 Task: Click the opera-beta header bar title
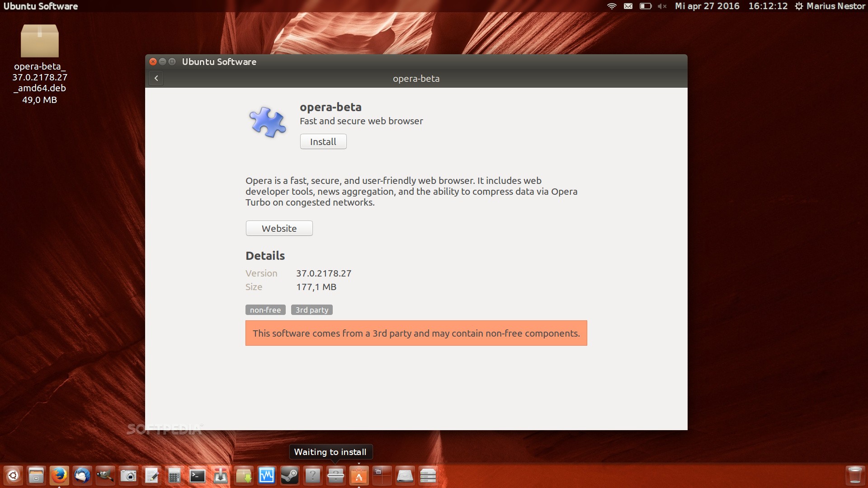click(416, 79)
